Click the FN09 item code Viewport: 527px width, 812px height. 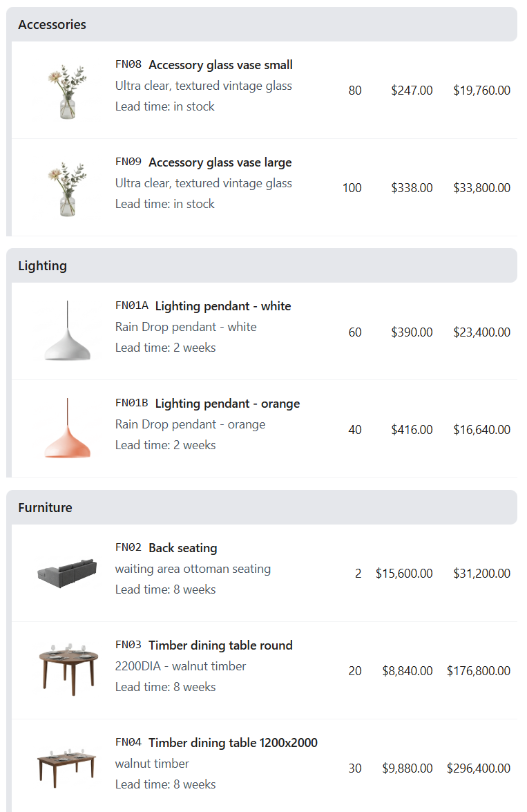click(x=128, y=162)
